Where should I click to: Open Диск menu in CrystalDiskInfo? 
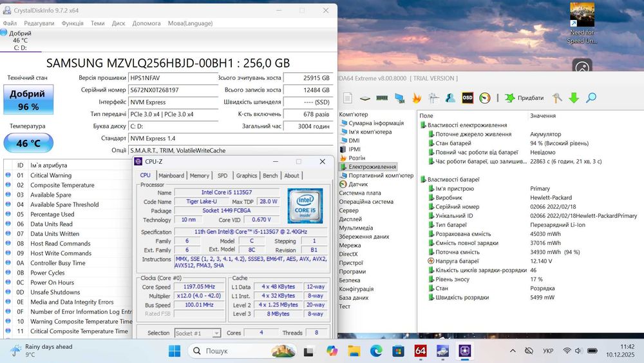(x=118, y=23)
